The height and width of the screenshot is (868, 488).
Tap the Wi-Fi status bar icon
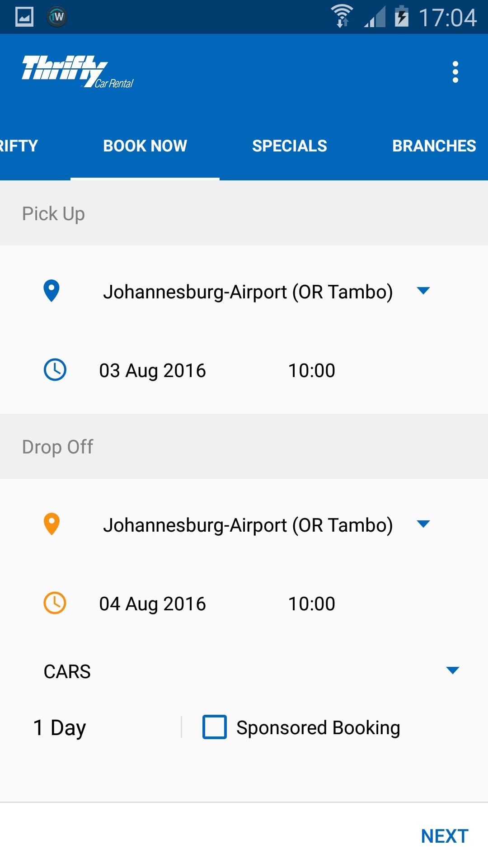point(342,16)
